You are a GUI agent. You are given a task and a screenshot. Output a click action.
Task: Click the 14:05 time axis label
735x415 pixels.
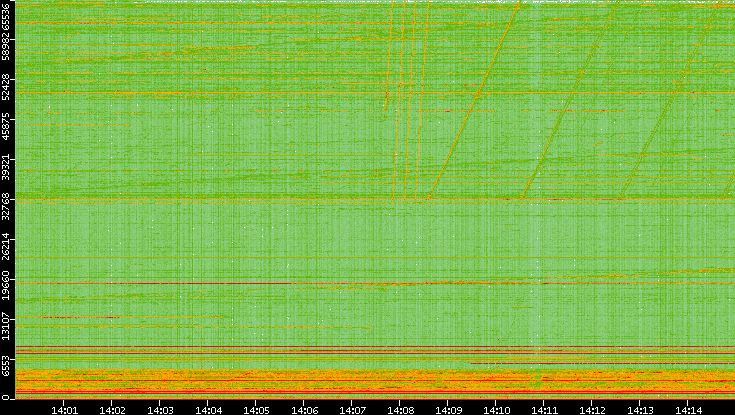point(256,410)
